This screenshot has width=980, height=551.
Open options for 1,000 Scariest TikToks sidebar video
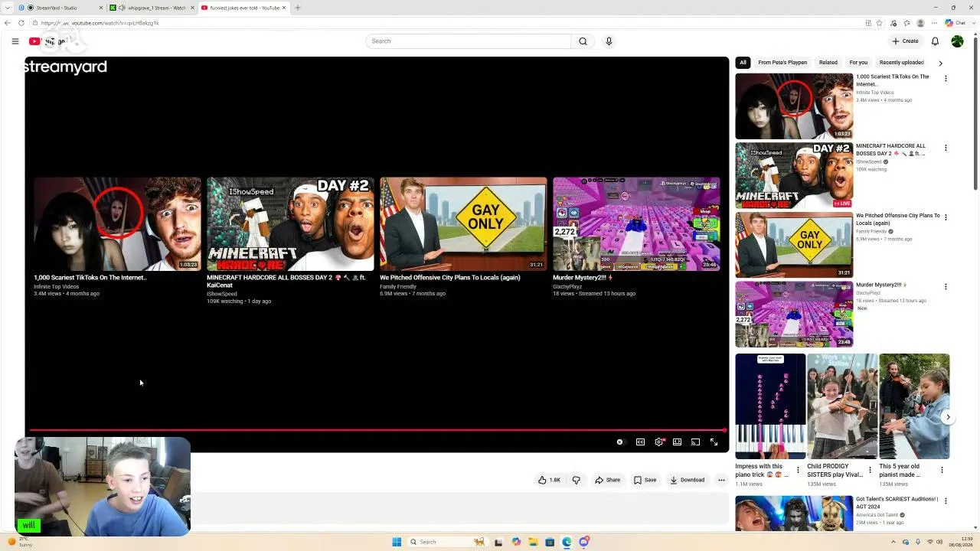[946, 78]
